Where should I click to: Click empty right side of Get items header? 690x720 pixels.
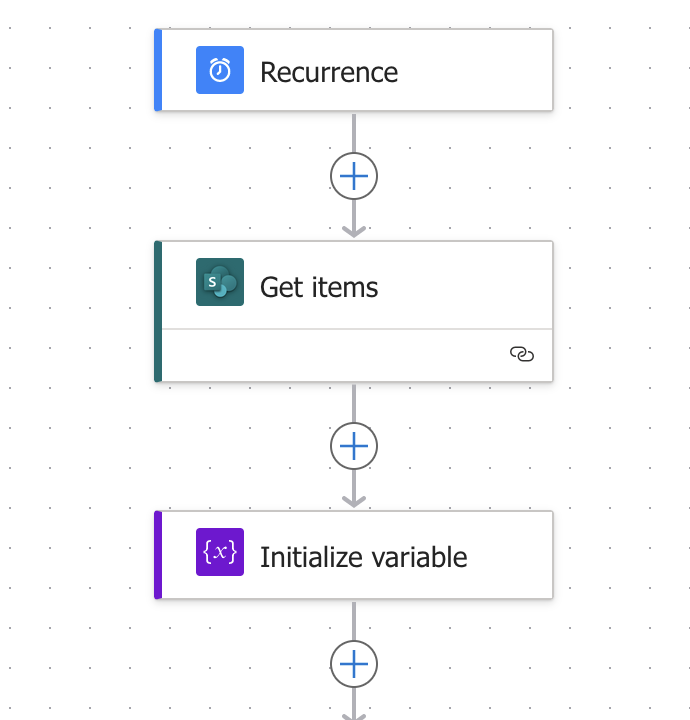coord(466,285)
